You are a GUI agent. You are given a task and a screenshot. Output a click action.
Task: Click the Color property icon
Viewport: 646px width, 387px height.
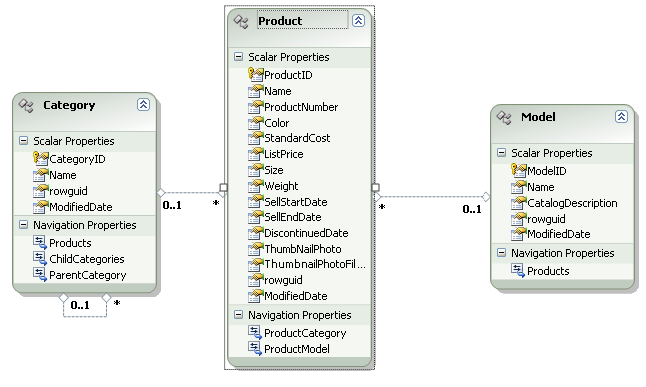click(255, 123)
